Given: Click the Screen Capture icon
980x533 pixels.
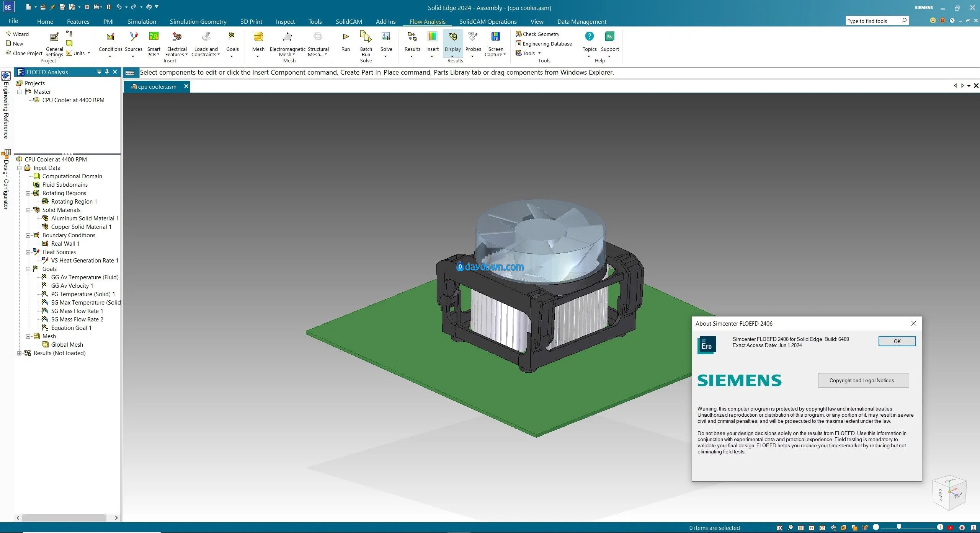Looking at the screenshot, I should click(x=495, y=37).
